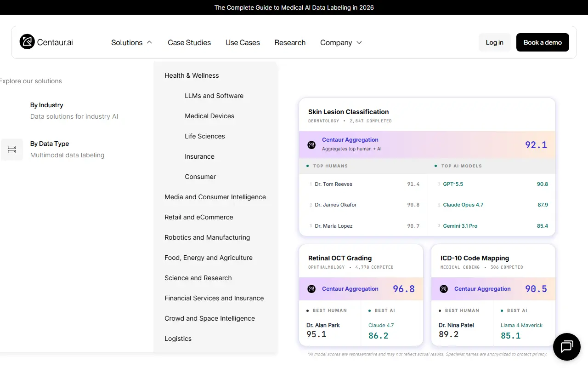Select the Consumer sub-item
Screen dimensions: 588x368
200,177
